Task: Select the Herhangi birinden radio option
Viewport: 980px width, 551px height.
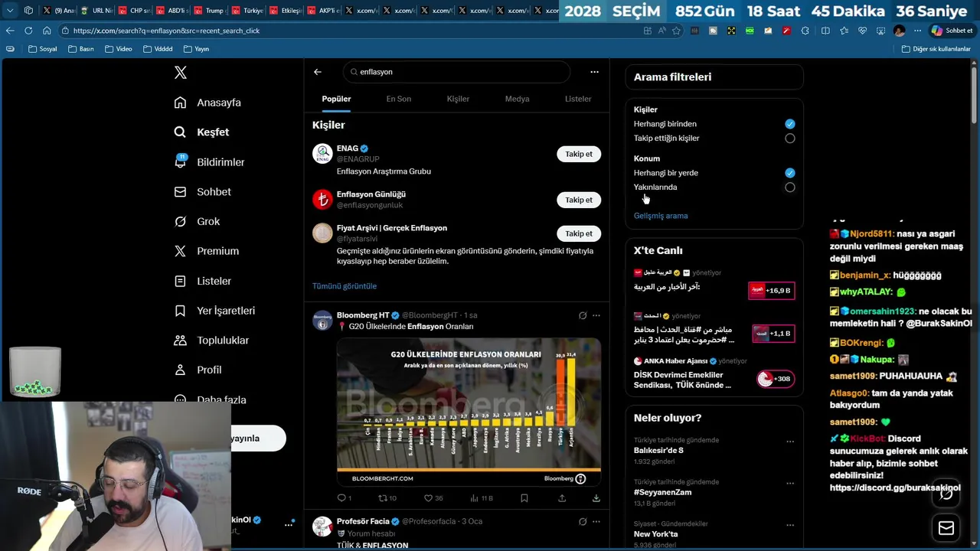Action: [789, 124]
